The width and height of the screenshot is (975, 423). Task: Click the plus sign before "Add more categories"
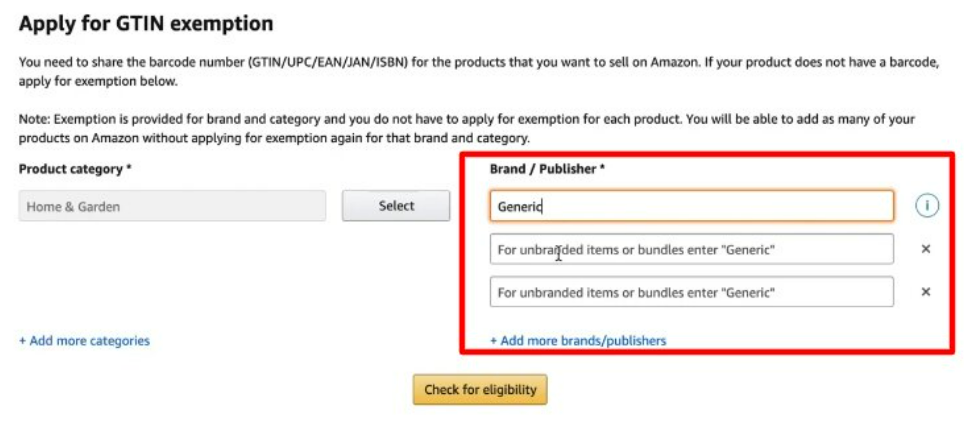23,341
